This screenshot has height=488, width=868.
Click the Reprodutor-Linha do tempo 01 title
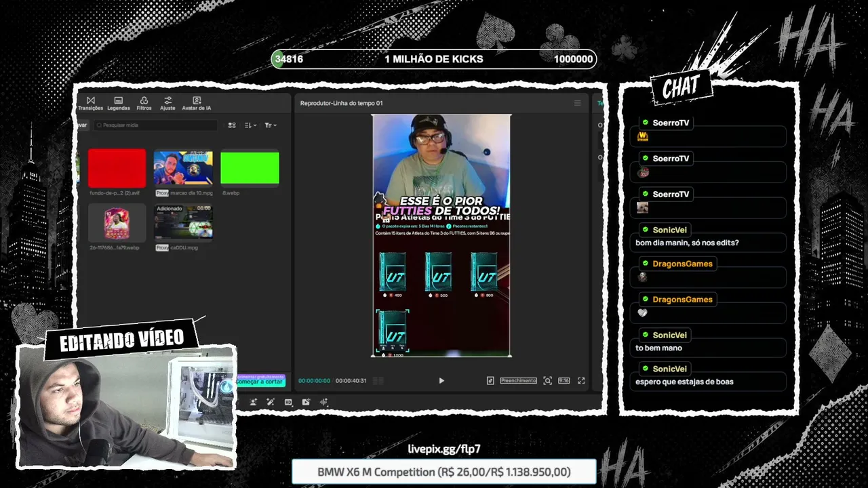click(341, 103)
